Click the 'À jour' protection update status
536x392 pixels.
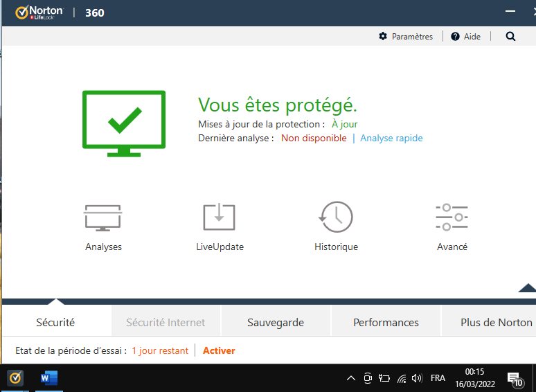coord(345,124)
